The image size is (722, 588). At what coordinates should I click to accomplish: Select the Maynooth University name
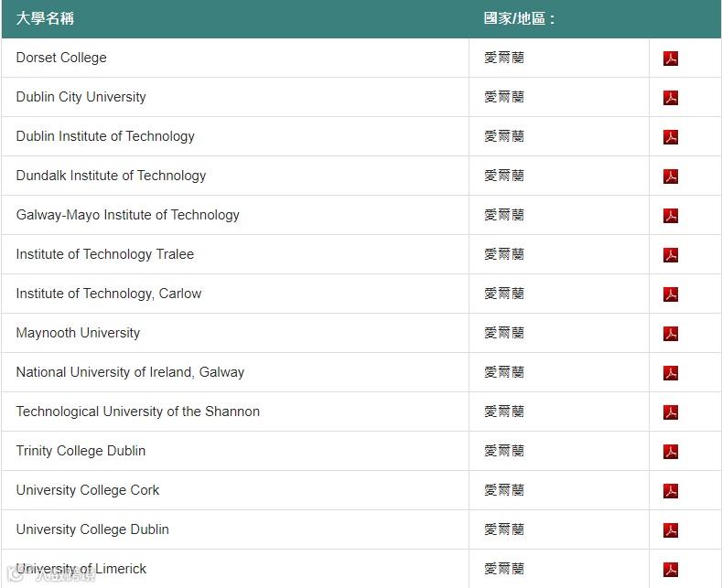click(x=79, y=333)
